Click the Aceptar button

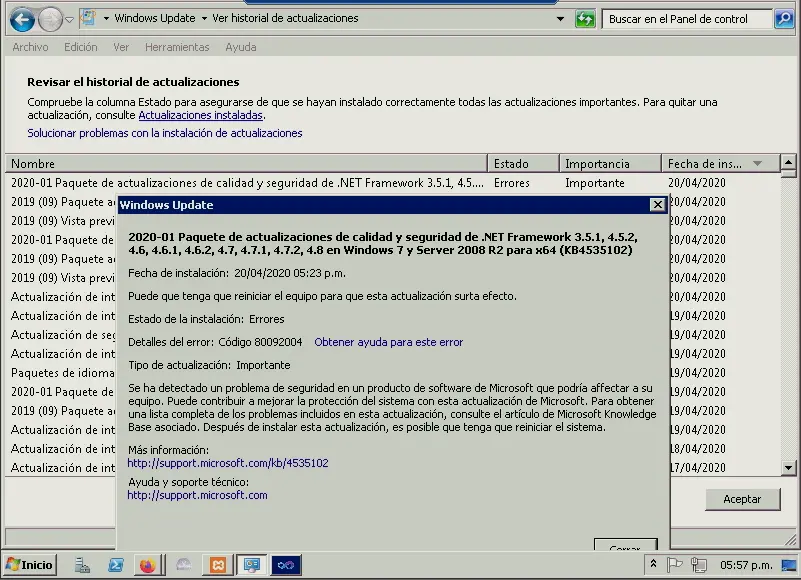point(742,499)
